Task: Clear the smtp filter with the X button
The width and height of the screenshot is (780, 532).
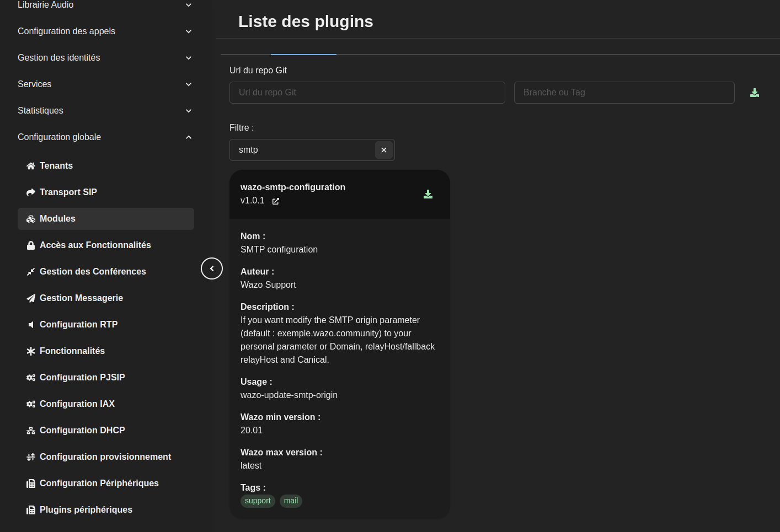Action: [x=384, y=150]
